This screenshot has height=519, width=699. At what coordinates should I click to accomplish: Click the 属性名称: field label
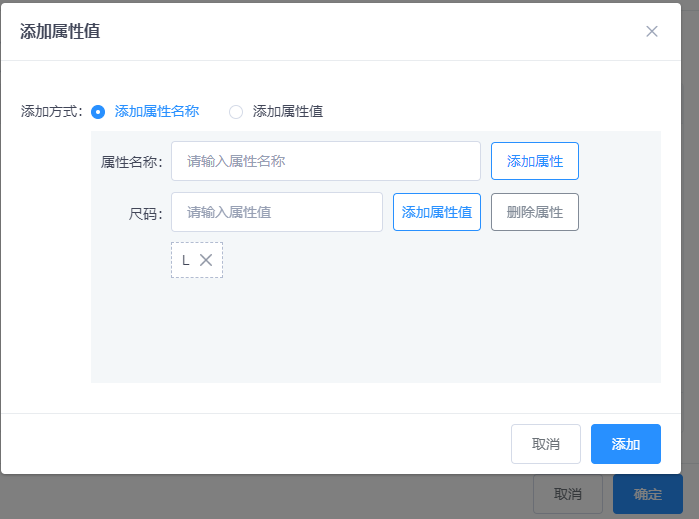pyautogui.click(x=131, y=162)
